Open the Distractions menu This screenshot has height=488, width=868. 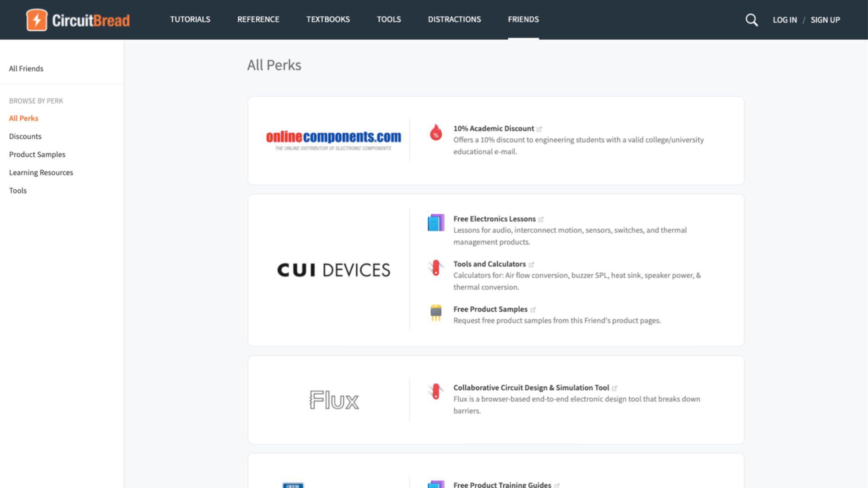pos(454,19)
